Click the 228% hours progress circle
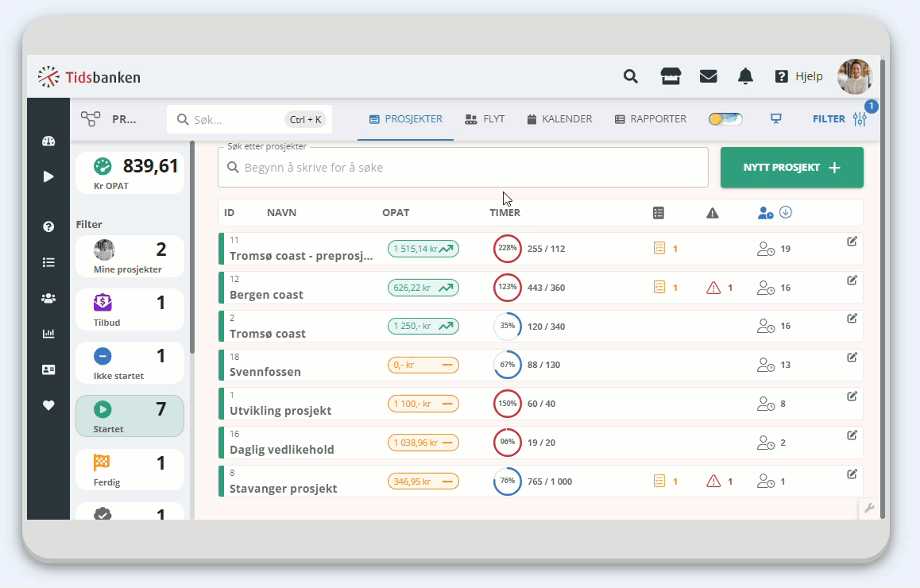 point(508,249)
